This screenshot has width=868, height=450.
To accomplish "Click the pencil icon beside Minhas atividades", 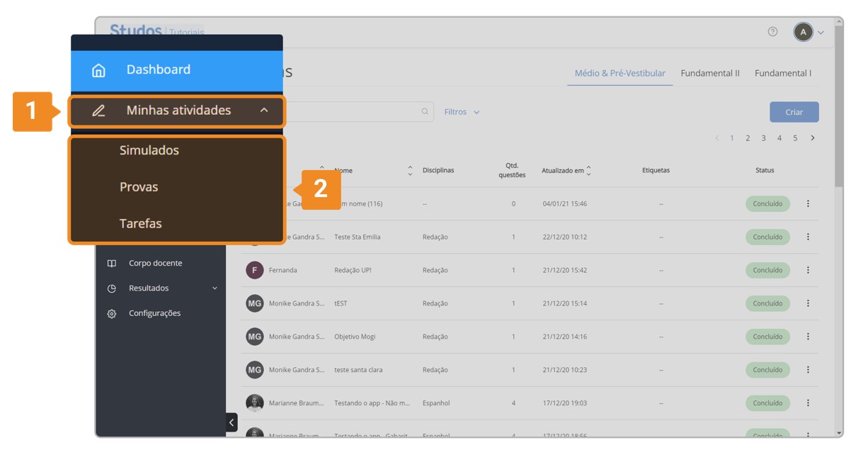I will tap(98, 111).
